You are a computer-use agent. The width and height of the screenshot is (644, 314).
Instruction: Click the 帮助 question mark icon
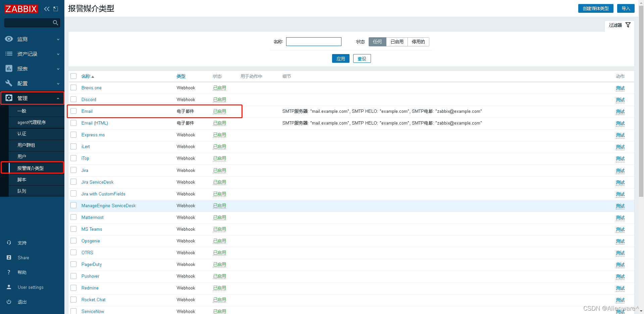9,272
